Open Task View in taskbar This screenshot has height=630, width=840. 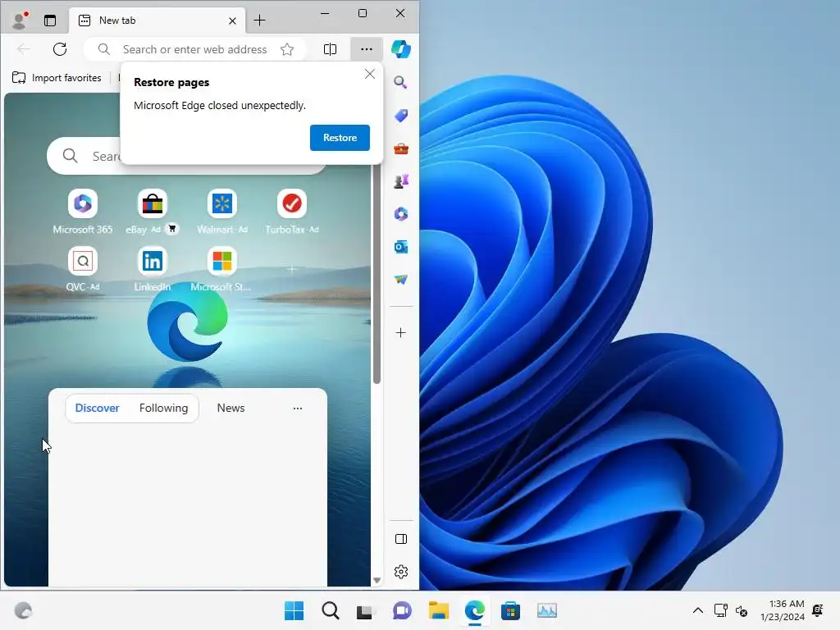[365, 610]
